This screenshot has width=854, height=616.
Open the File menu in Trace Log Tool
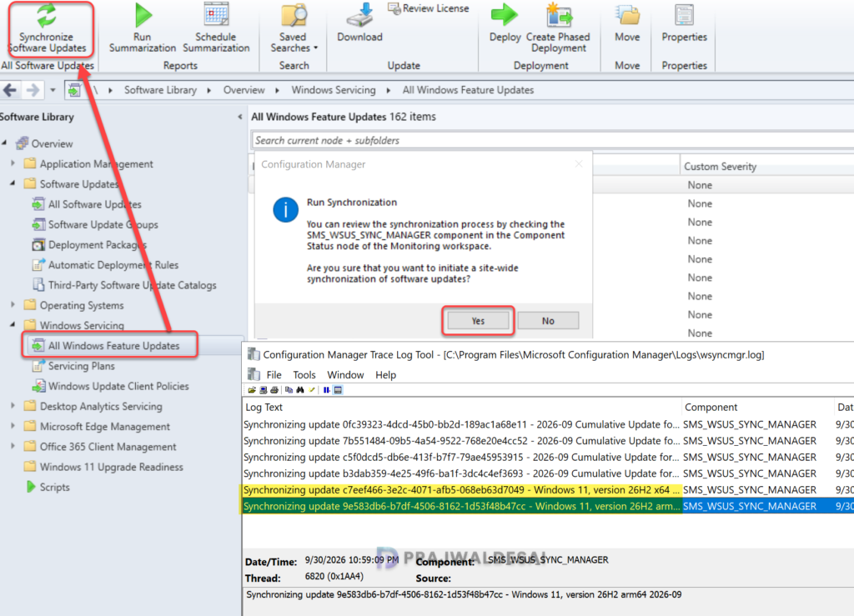click(274, 375)
